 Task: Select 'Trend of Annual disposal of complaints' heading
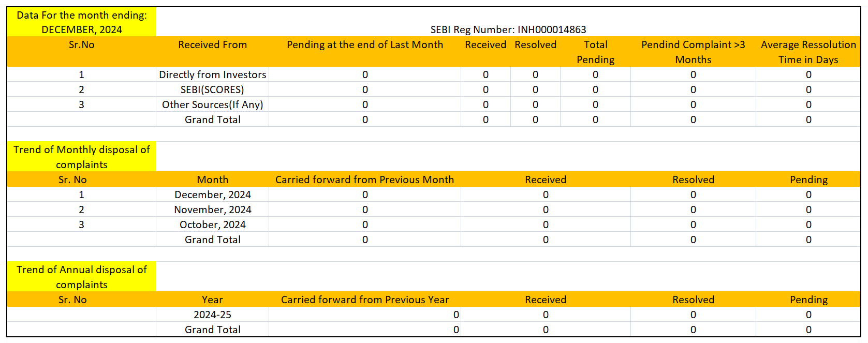tap(82, 277)
